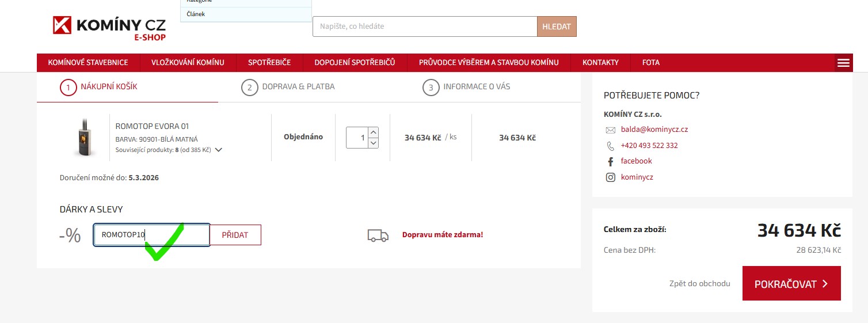Click the delivery date 5.3.2026
Screen dimensions: 868x323
click(144, 178)
